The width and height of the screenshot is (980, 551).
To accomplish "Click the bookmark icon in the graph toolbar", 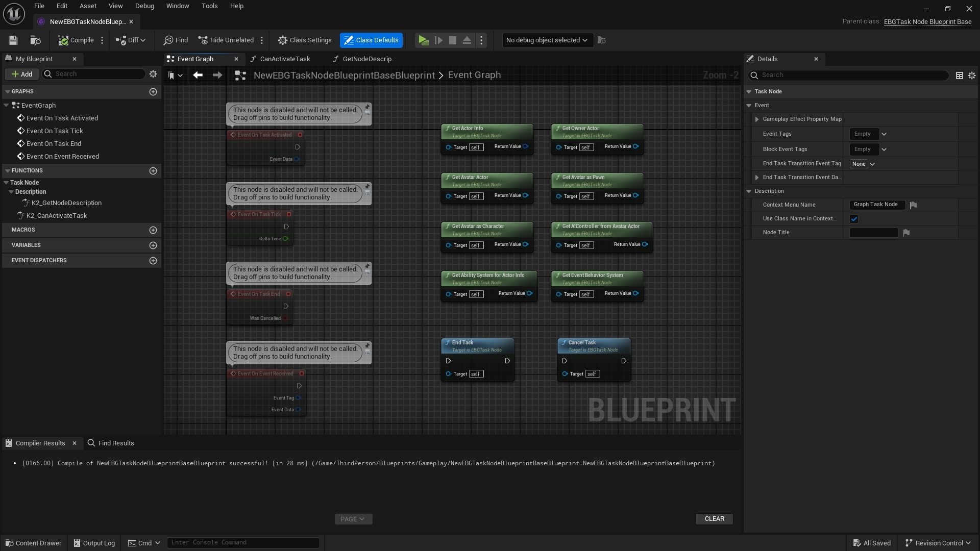I will coord(173,75).
